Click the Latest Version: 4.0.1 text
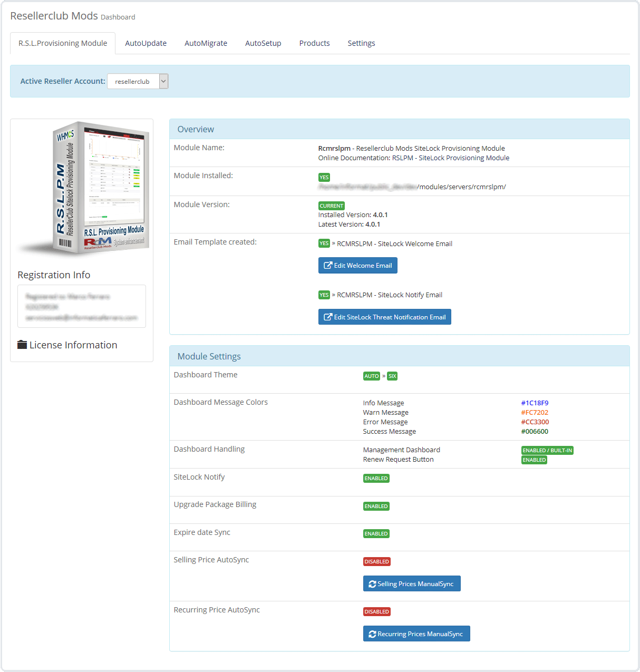 pyautogui.click(x=350, y=225)
